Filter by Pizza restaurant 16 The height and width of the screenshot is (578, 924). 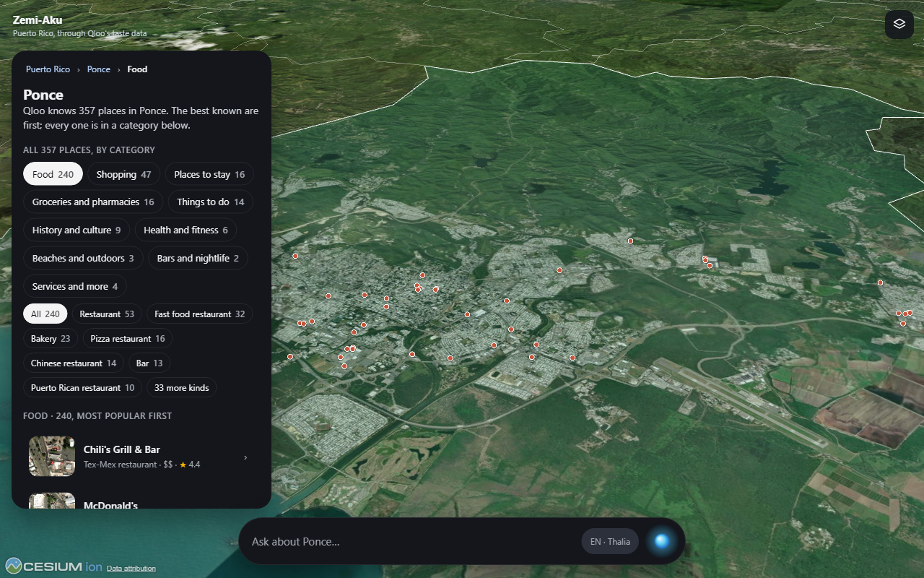click(x=128, y=339)
